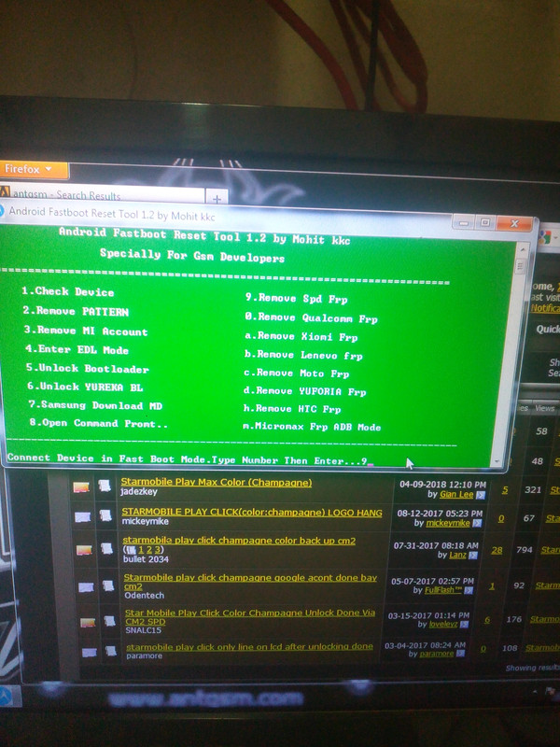Click the Views column header
The height and width of the screenshot is (747, 560).
[544, 408]
